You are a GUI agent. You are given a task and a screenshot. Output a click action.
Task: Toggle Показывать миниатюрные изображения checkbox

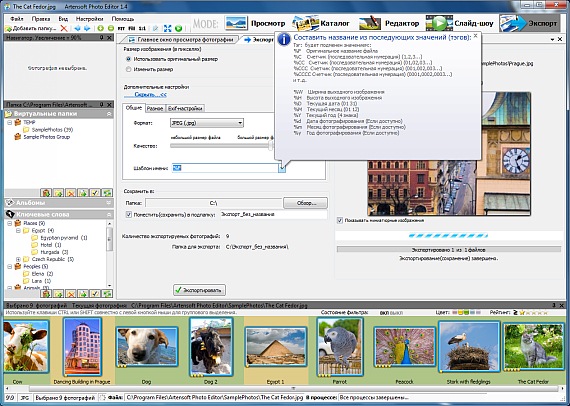[340, 220]
